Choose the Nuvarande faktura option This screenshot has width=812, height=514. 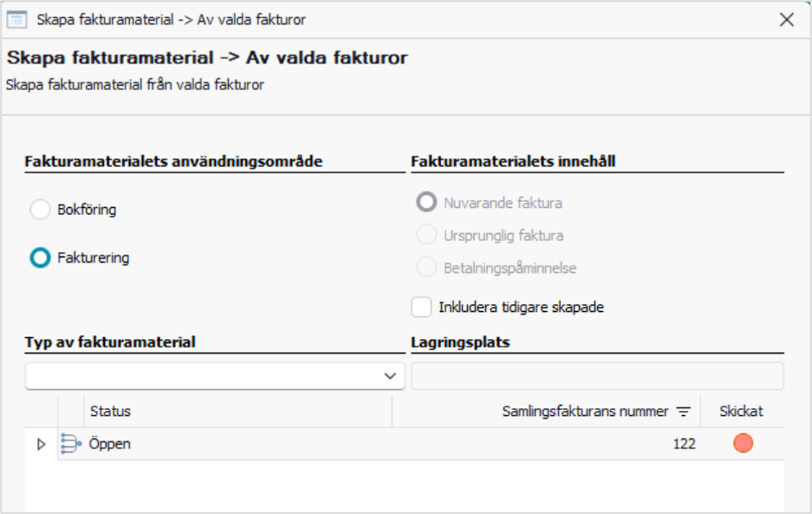coord(427,202)
